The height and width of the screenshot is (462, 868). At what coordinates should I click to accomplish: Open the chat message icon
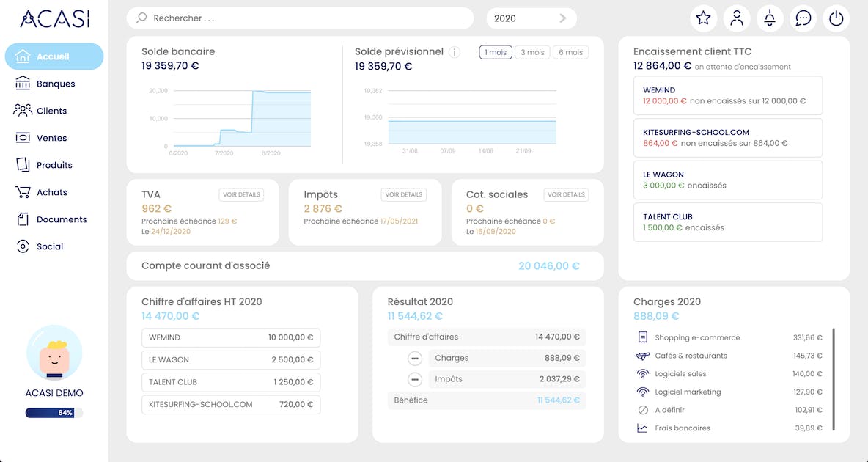(803, 19)
